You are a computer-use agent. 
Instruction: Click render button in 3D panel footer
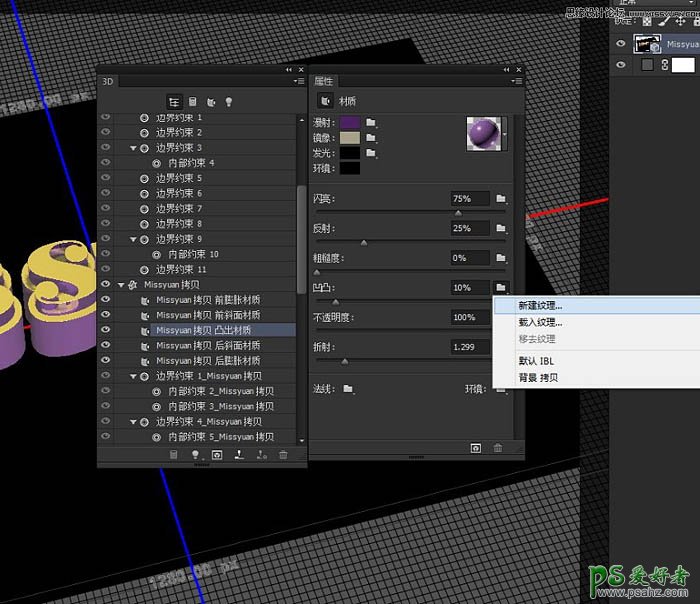tap(217, 455)
